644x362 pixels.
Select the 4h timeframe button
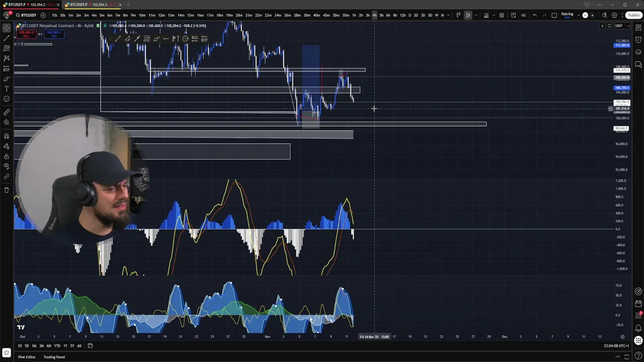click(x=374, y=15)
